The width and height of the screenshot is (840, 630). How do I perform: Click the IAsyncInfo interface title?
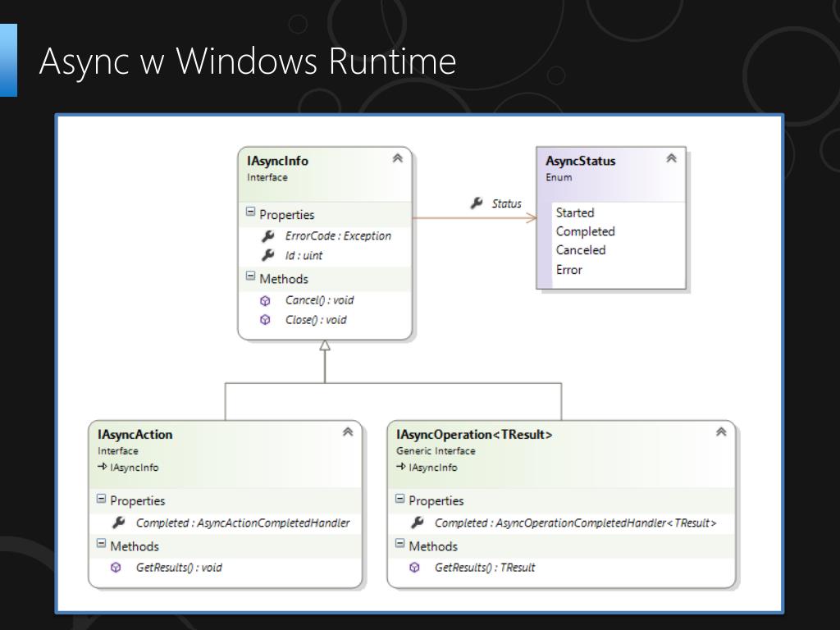coord(277,161)
